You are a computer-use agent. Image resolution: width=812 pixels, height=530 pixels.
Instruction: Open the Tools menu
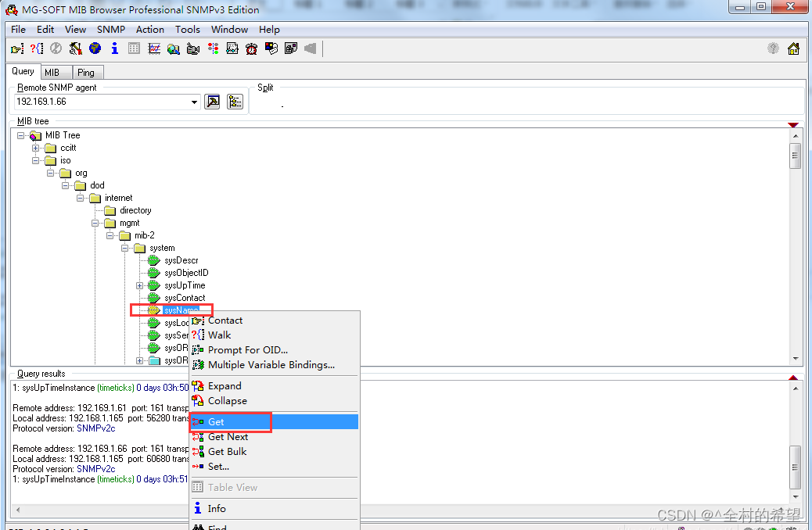click(188, 30)
